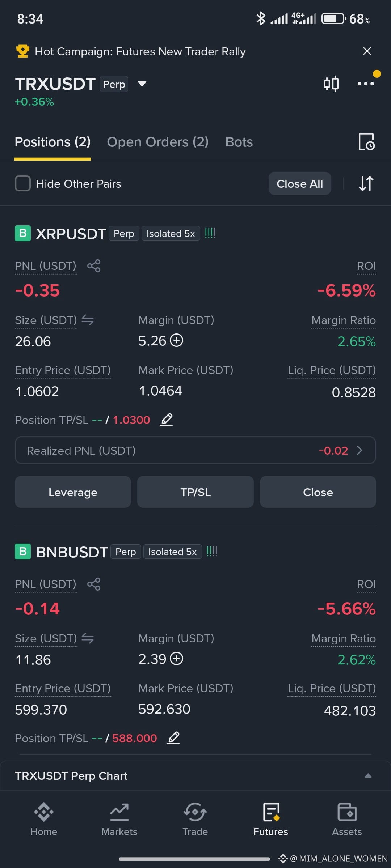Tap the sort arrows icon next to Close All
The height and width of the screenshot is (868, 391).
[366, 184]
